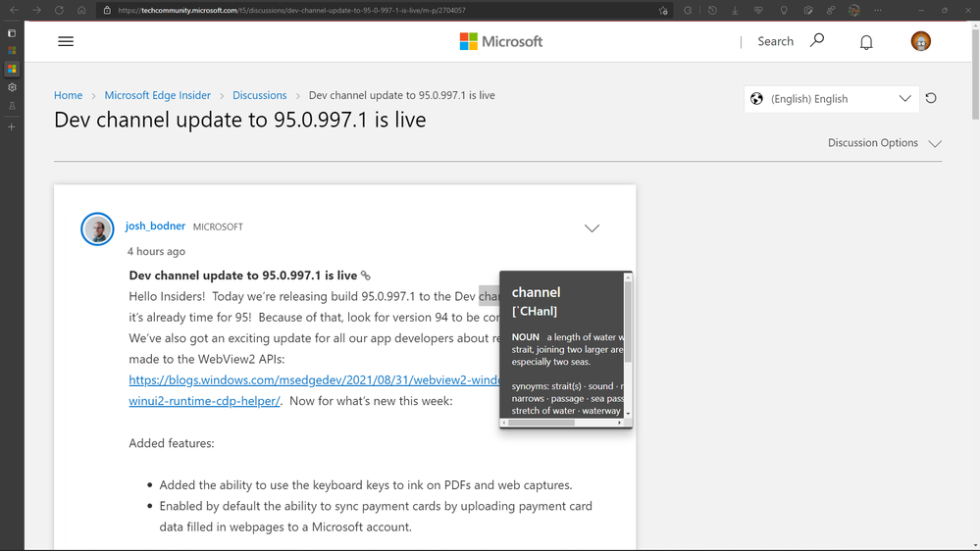Click '4 hours ago' timestamp
This screenshot has height=551, width=980.
pyautogui.click(x=156, y=251)
